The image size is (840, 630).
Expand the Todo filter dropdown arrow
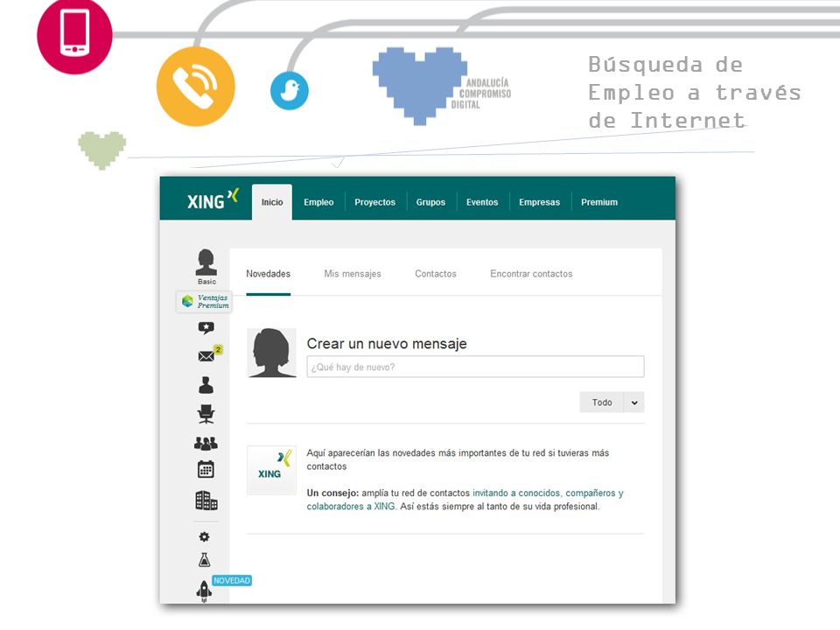[634, 402]
